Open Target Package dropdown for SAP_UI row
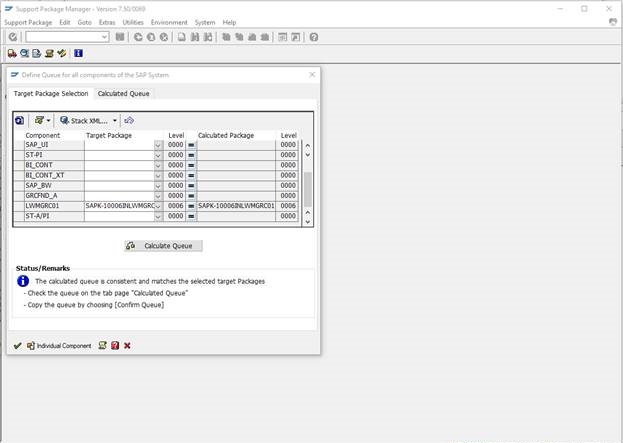Image resolution: width=623 pixels, height=443 pixels. click(158, 145)
